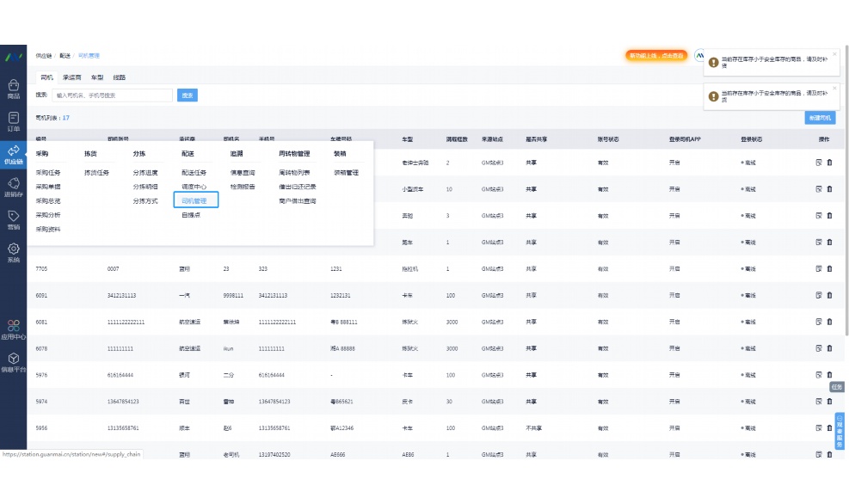Open 系统 settings in the sidebar
The image size is (849, 504).
(13, 252)
